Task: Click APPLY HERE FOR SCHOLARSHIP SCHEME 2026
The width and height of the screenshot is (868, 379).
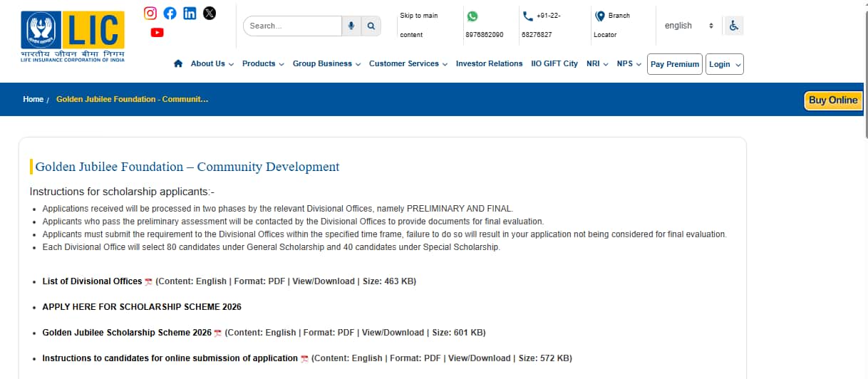Action: pos(142,307)
